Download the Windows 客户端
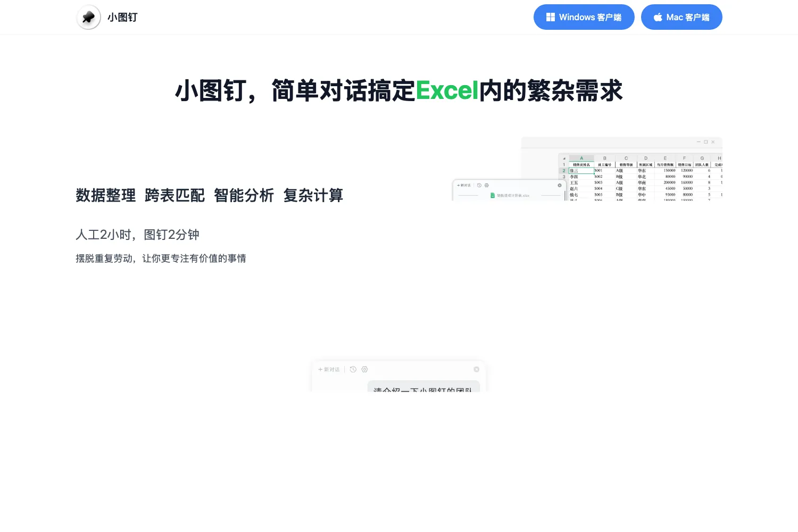Viewport: 798px width, 532px height. click(x=584, y=17)
